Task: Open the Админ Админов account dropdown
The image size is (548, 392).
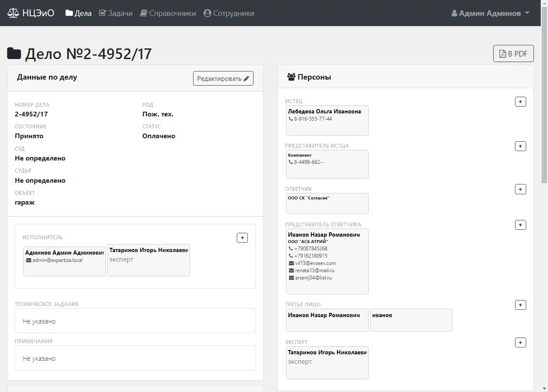Action: 490,13
